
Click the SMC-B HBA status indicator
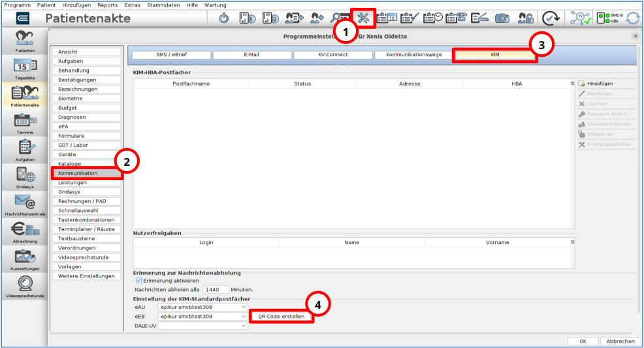610,18
